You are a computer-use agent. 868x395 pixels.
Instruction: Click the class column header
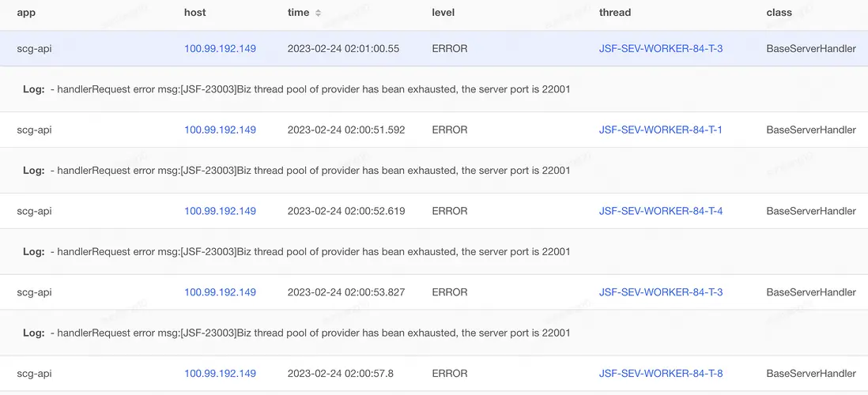779,13
